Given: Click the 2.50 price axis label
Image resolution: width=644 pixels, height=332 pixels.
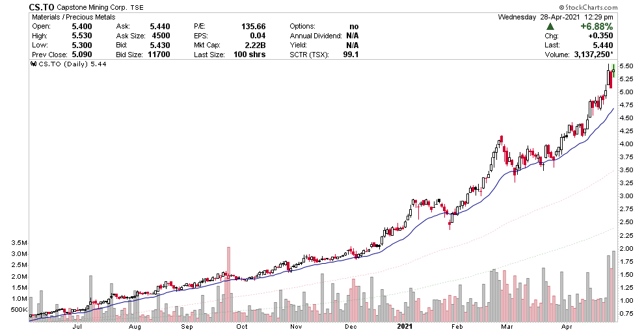Looking at the screenshot, I should click(626, 222).
